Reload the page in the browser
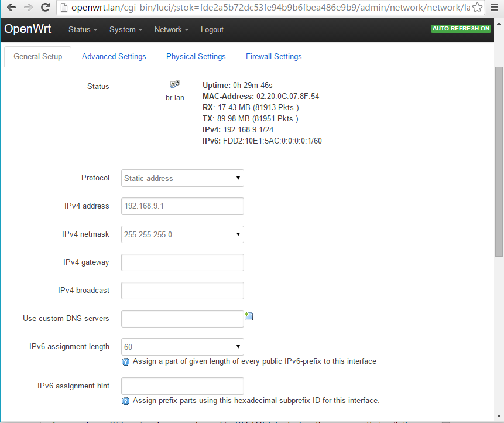The height and width of the screenshot is (423, 504). coord(45,8)
